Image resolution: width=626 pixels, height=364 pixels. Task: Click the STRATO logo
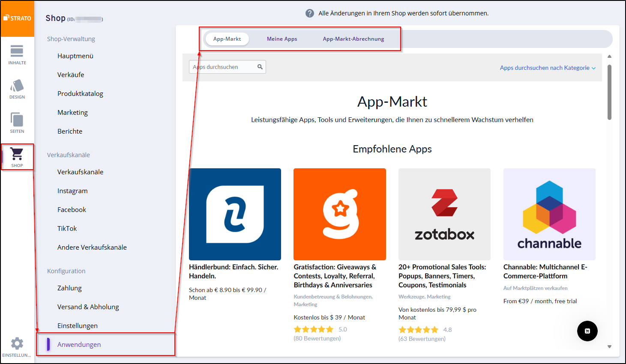pos(17,18)
